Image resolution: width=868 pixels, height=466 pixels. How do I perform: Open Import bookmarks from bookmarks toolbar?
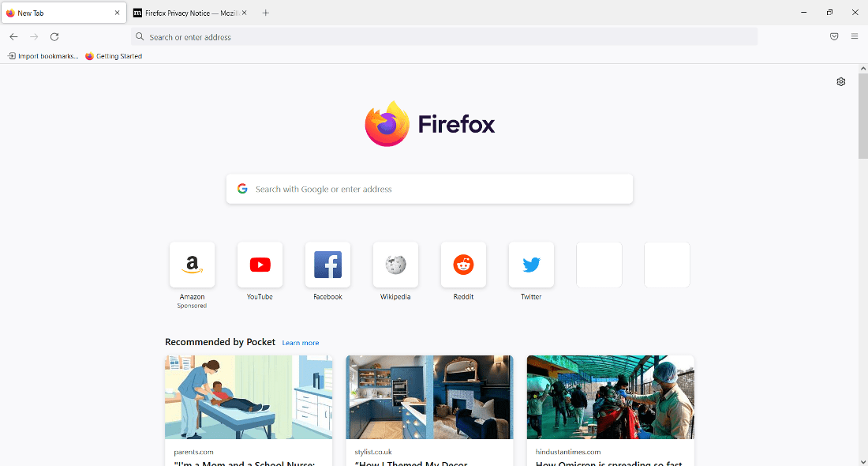43,56
